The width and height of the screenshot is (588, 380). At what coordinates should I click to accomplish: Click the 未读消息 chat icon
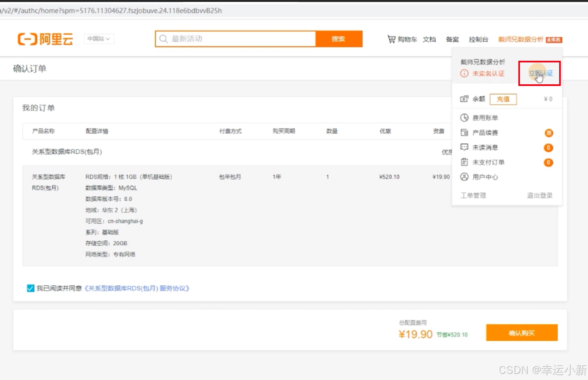pyautogui.click(x=464, y=147)
